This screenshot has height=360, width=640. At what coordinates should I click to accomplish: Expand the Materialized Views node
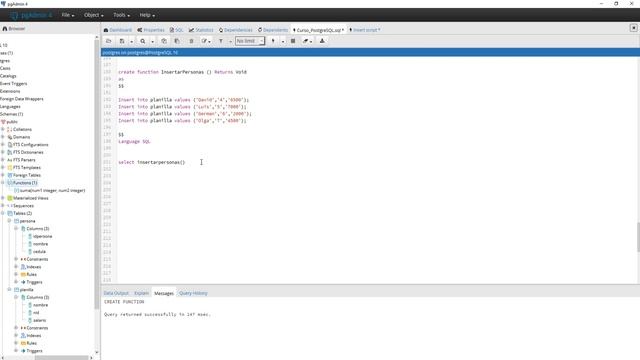click(x=3, y=198)
